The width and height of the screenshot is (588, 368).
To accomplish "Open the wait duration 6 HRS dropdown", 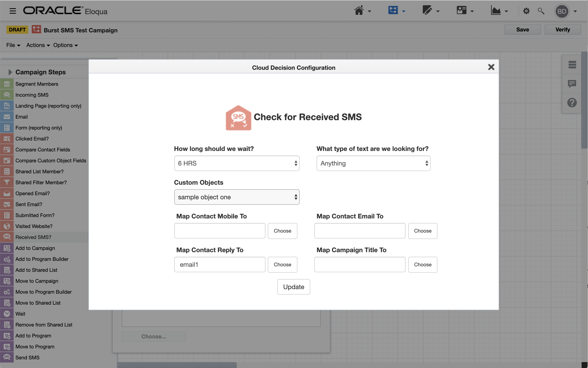I will pyautogui.click(x=237, y=163).
